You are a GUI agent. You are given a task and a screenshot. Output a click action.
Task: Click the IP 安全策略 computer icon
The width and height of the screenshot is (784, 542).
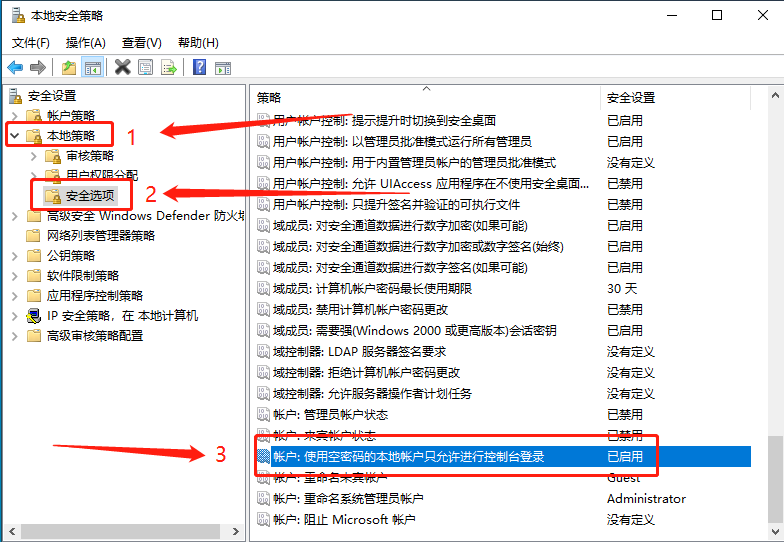(x=34, y=316)
